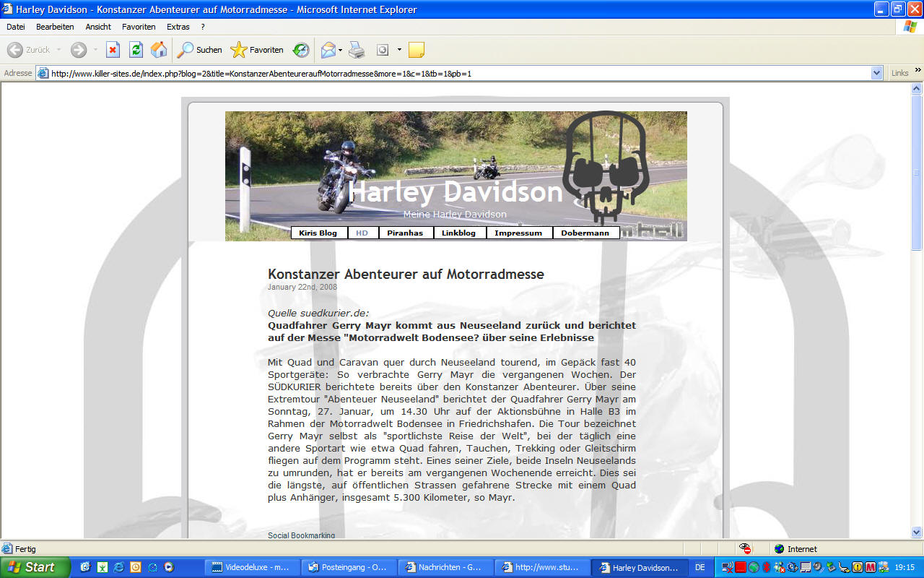Go to the home page icon
The image size is (924, 578).
click(x=159, y=50)
